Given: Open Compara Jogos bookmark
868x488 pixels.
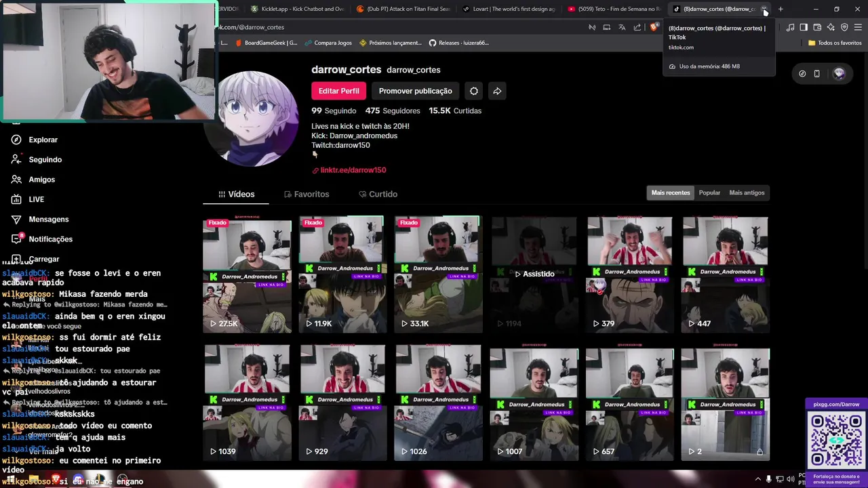Looking at the screenshot, I should click(328, 43).
